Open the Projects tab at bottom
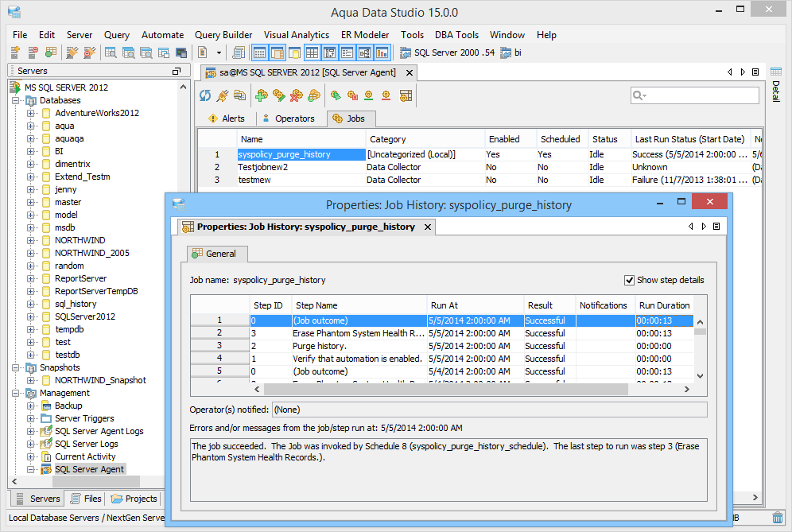The width and height of the screenshot is (792, 532). coord(134,499)
